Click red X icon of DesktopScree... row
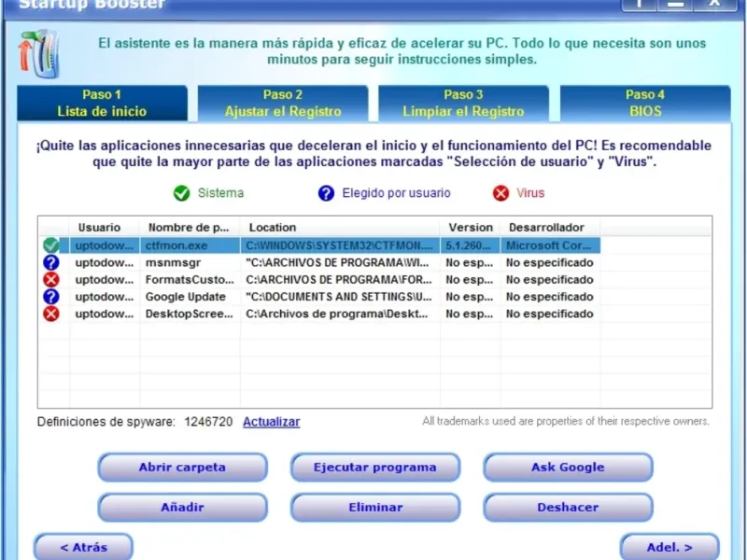This screenshot has width=747, height=560. coord(51,314)
